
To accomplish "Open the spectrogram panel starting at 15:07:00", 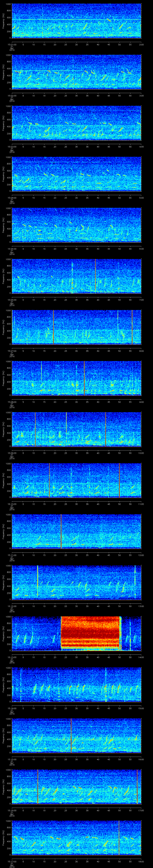I will pyautogui.click(x=77, y=327).
